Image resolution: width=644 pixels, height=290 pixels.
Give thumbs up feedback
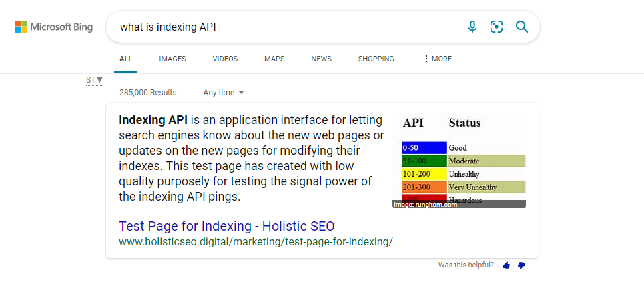pyautogui.click(x=506, y=265)
